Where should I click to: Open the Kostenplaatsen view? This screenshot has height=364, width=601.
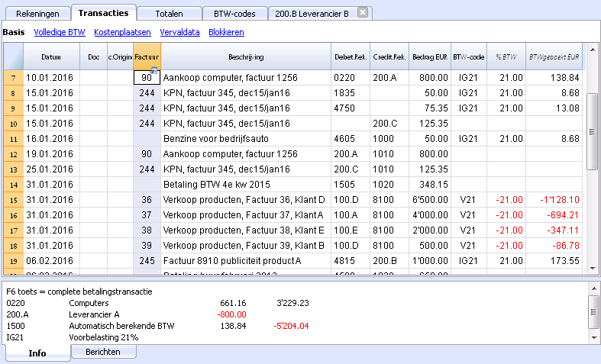point(122,32)
